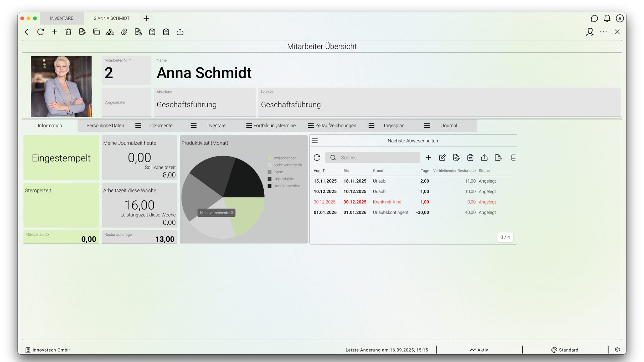The image size is (644, 362).
Task: Open the hamburger menu before Tagesplan tab
Action: (371, 125)
